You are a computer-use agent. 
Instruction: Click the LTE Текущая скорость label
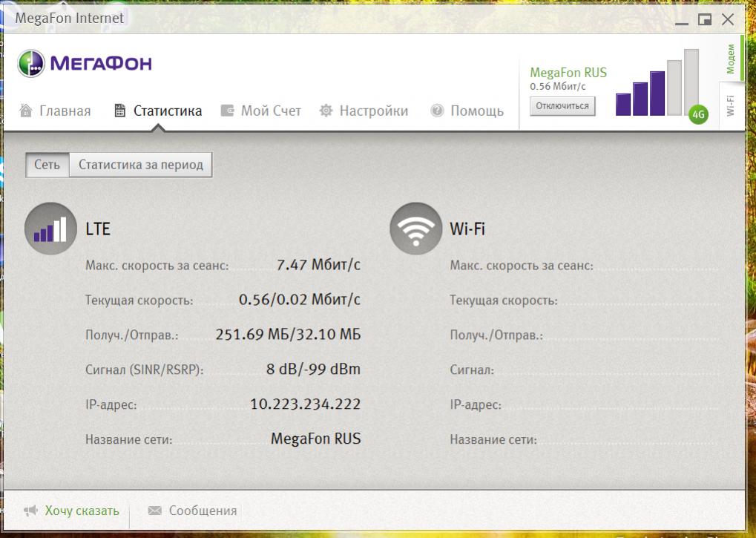click(139, 301)
